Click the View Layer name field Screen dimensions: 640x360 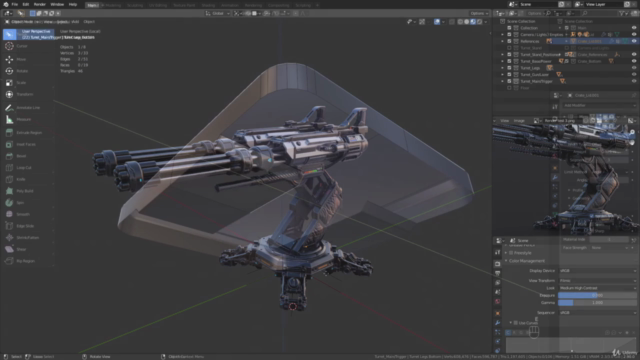tap(603, 4)
